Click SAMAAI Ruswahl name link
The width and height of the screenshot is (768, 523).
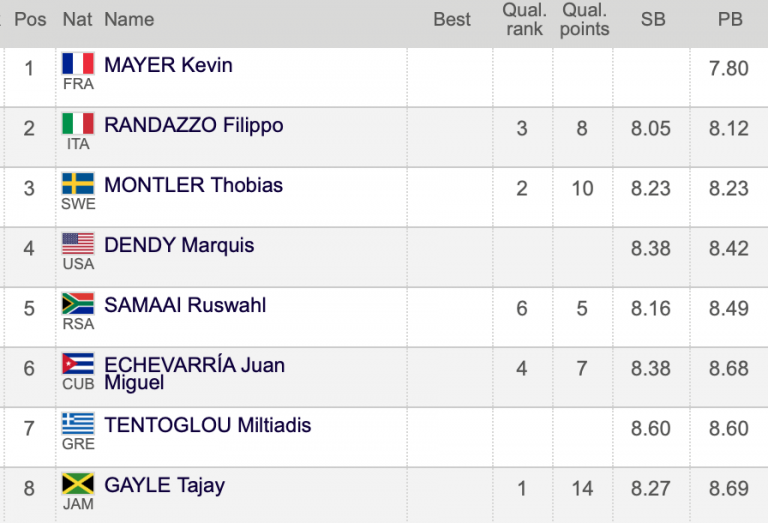coord(185,305)
